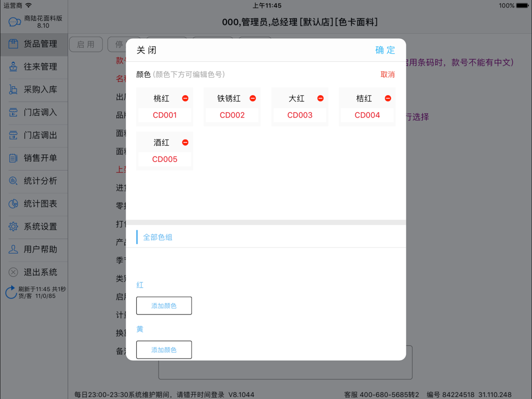
Task: Click the Wi-Fi icon in status bar
Action: 29,5
